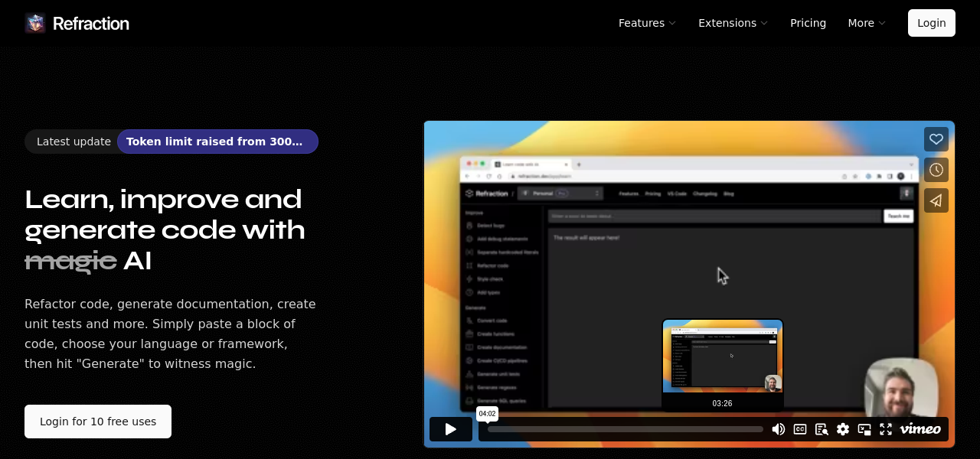The height and width of the screenshot is (459, 980).
Task: Mute the video volume speaker icon
Action: pos(778,429)
